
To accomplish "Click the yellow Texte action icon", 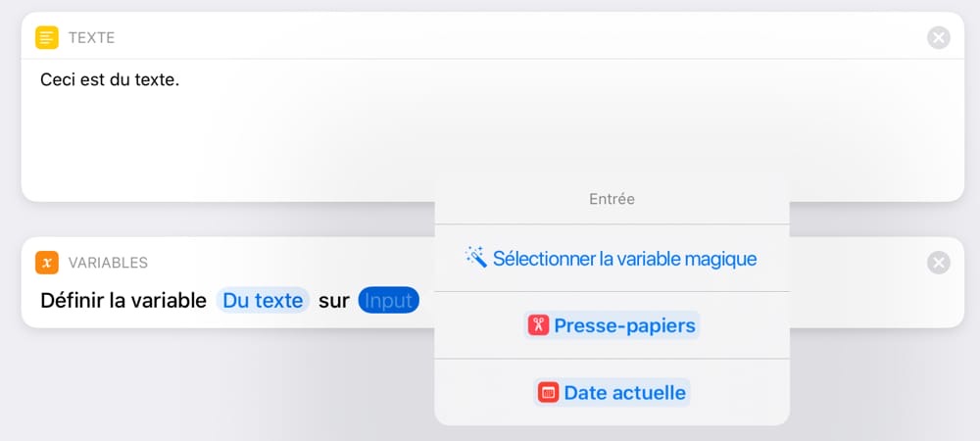I will (x=47, y=37).
